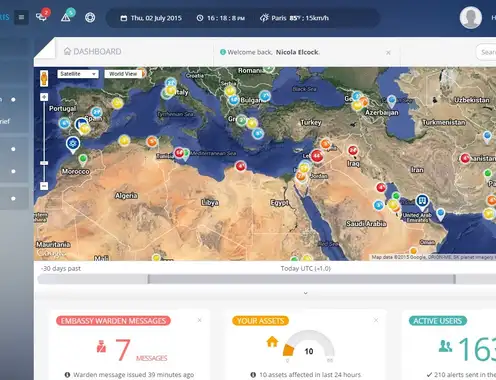
Task: Zoom in the map with plus button
Action: [x=44, y=97]
